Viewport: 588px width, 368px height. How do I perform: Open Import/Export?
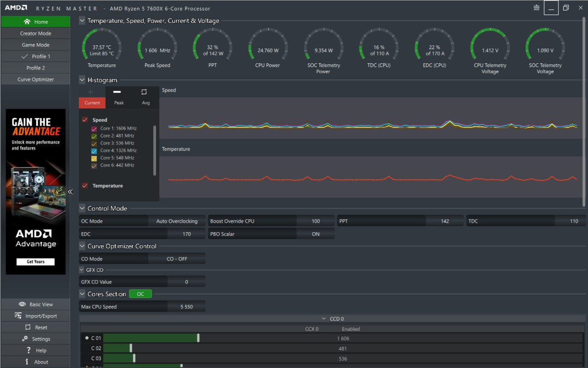click(35, 316)
